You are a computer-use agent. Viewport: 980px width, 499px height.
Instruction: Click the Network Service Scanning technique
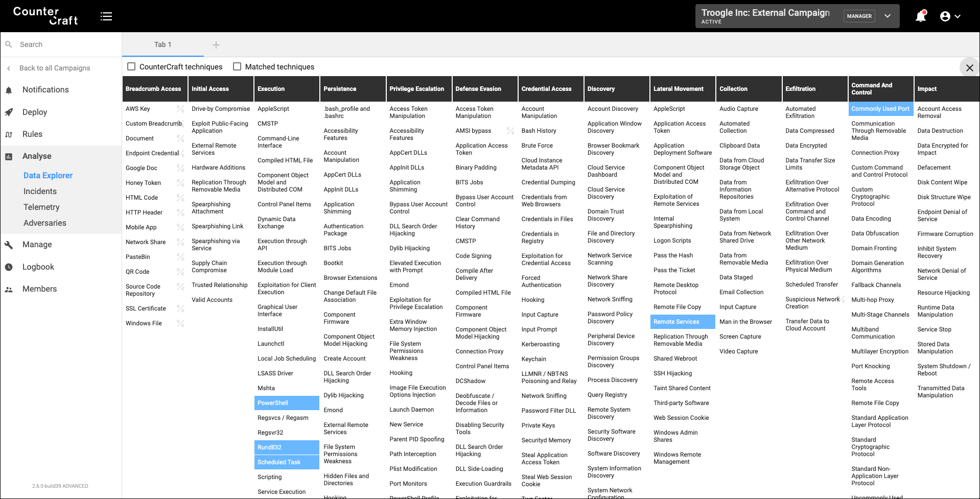pyautogui.click(x=610, y=259)
